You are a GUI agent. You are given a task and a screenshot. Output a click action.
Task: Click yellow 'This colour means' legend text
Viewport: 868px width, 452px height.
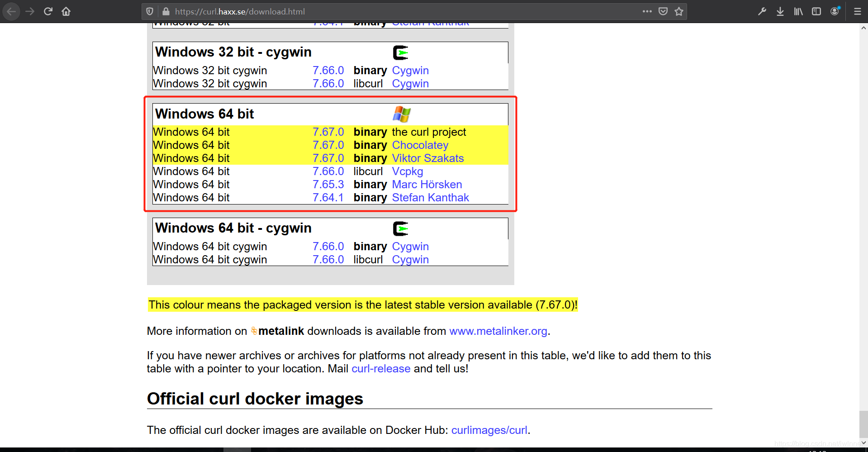click(x=363, y=305)
